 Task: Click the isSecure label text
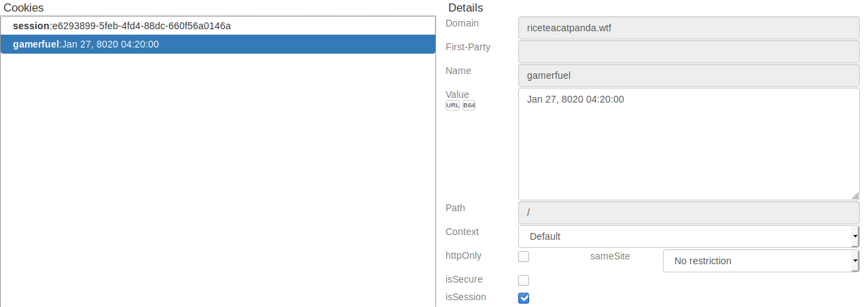466,279
